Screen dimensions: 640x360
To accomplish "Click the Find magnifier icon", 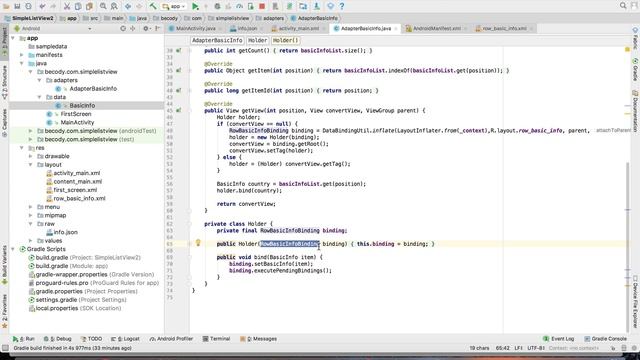I will (x=103, y=6).
